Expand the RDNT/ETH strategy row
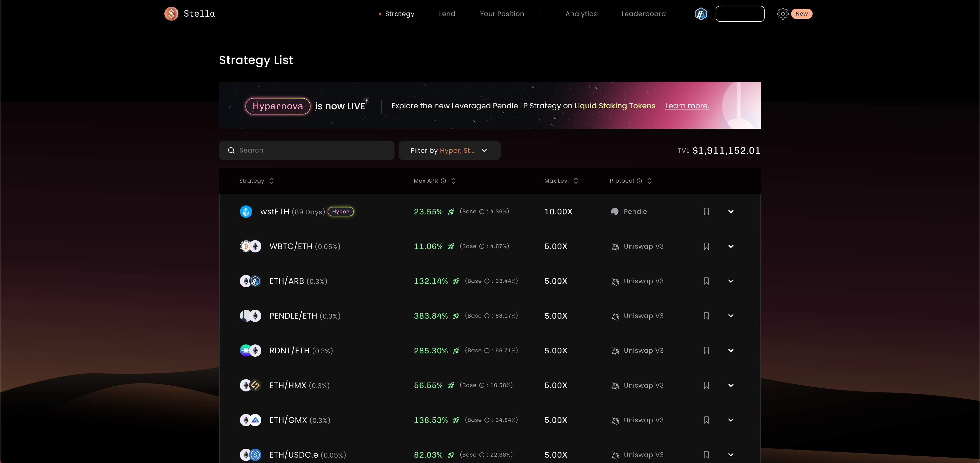This screenshot has width=980, height=463. point(730,350)
